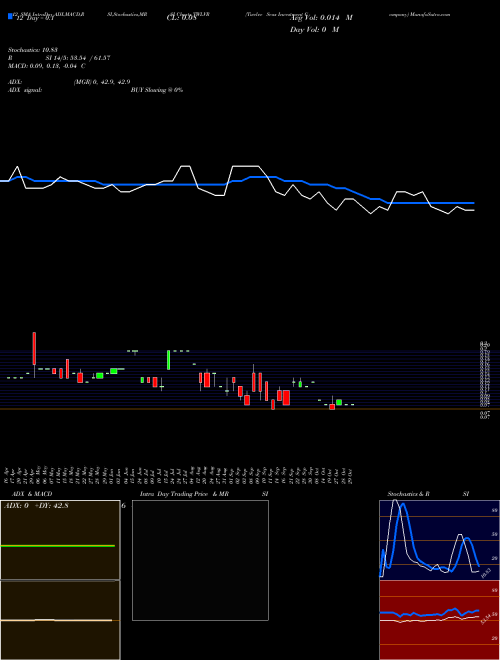Select the '12 Day = 0.1' legend text
Image resolution: width=500 pixels, height=660 pixels.
tap(35, 18)
